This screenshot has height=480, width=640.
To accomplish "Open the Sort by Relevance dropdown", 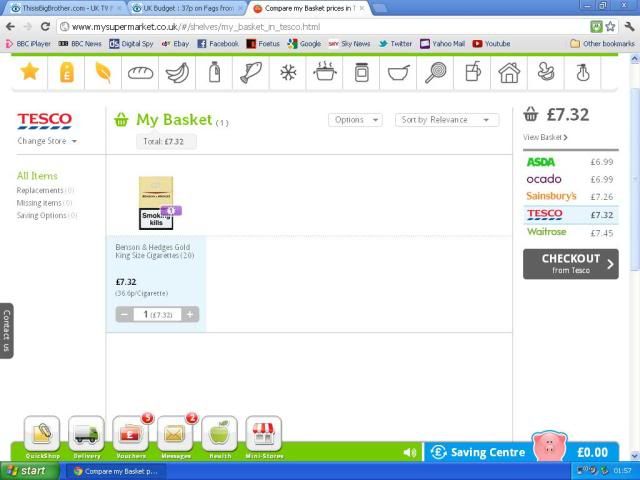I will point(447,120).
